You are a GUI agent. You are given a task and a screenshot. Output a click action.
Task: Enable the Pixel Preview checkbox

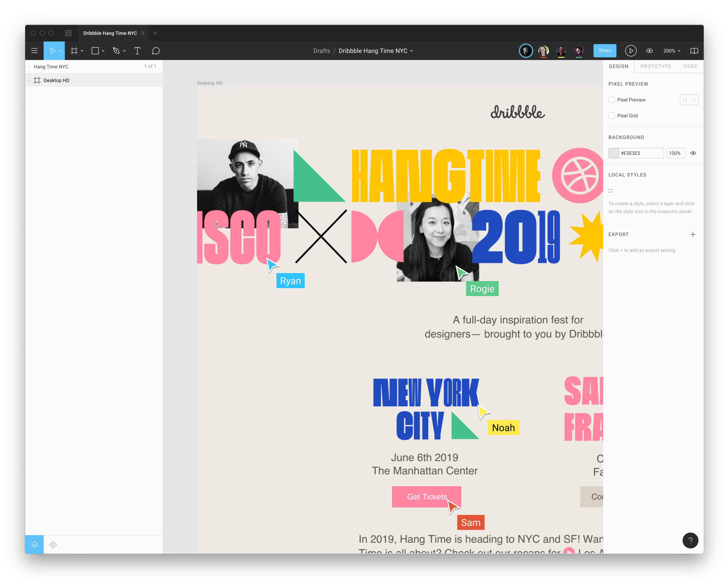click(612, 100)
